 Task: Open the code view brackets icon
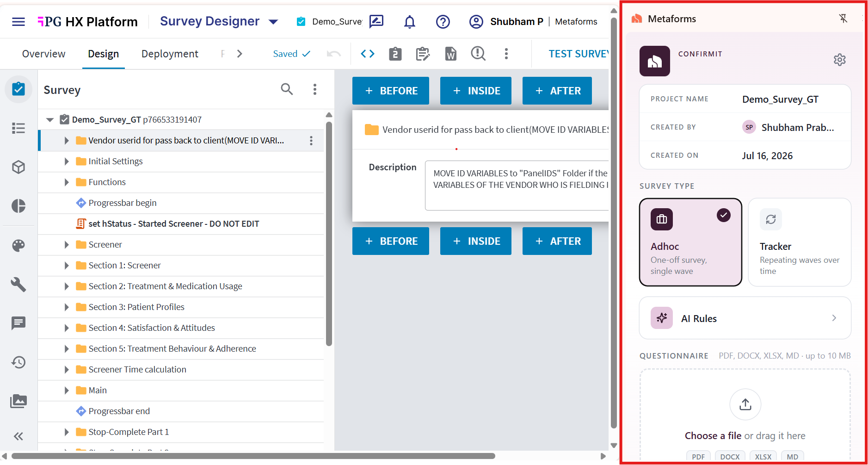pyautogui.click(x=368, y=54)
